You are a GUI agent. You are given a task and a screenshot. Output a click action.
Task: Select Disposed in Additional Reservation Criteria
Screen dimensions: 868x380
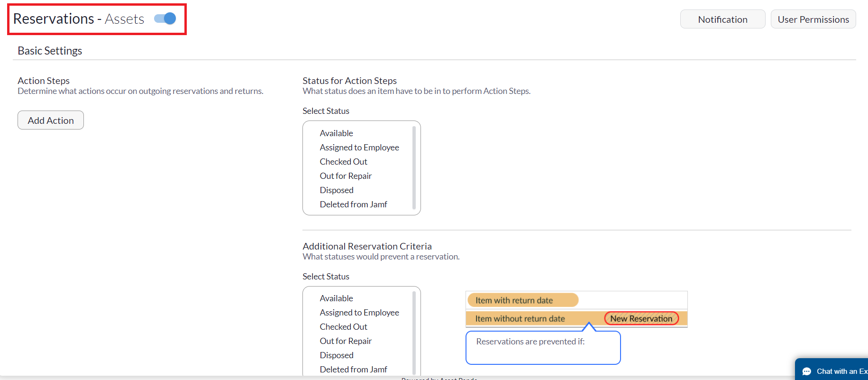[337, 355]
